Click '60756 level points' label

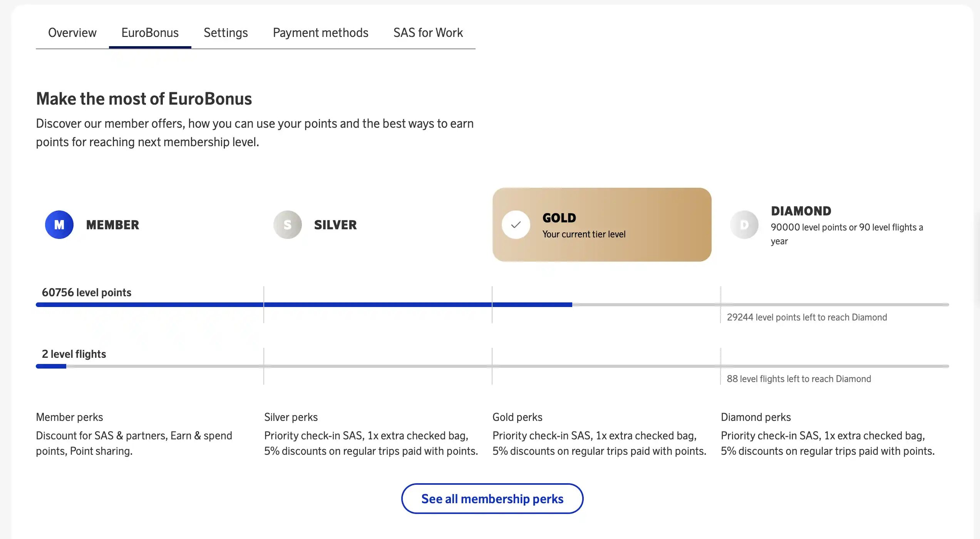pyautogui.click(x=87, y=292)
